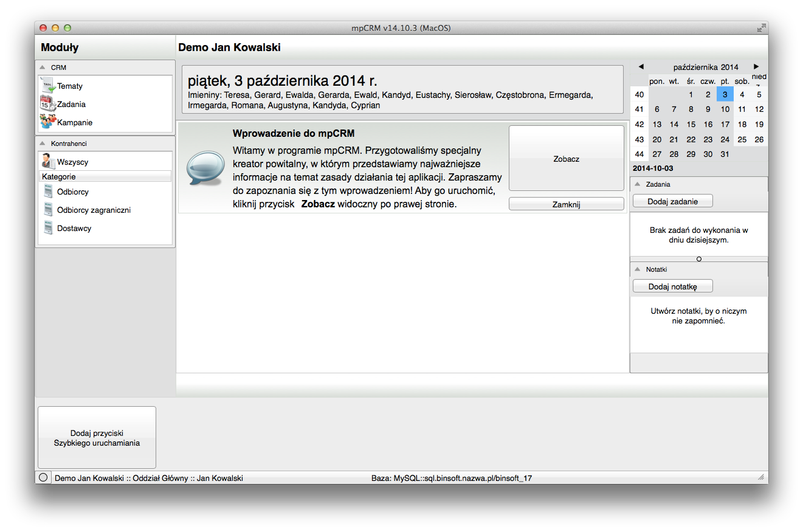Viewport: 803px width, 532px height.
Task: Click the 'Demo Jan Kowalski' main header
Action: pyautogui.click(x=229, y=47)
